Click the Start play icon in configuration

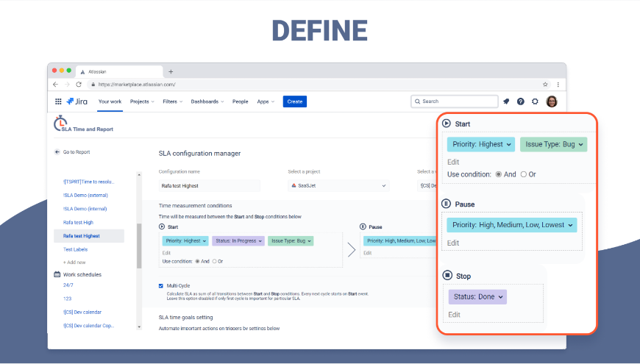click(x=162, y=226)
